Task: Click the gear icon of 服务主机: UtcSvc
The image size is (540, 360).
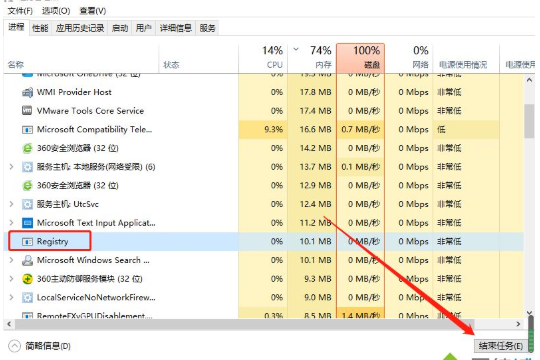Action: (27, 204)
